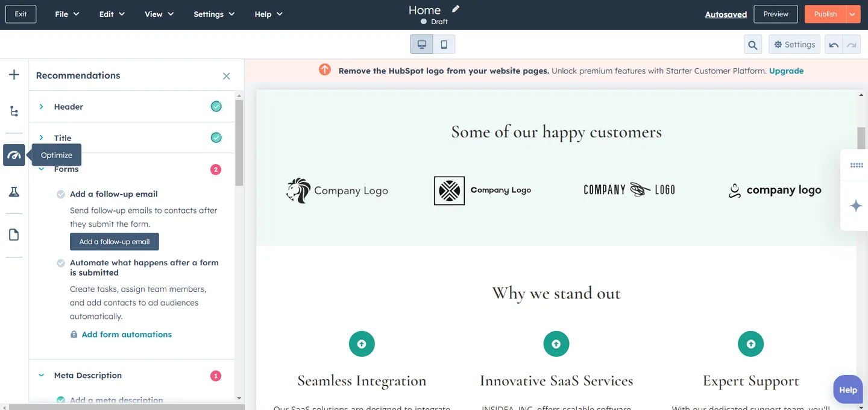The width and height of the screenshot is (868, 410).
Task: Undo the last change
Action: tap(834, 45)
